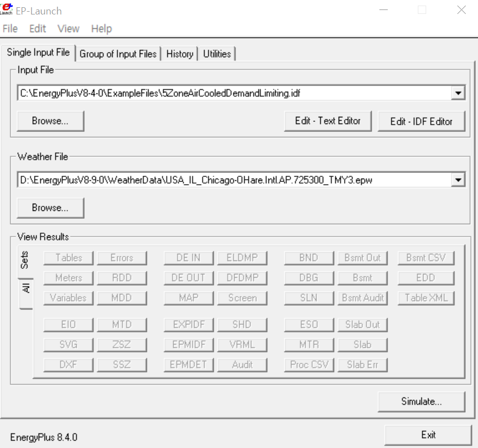Click the DXF results button

coord(69,365)
